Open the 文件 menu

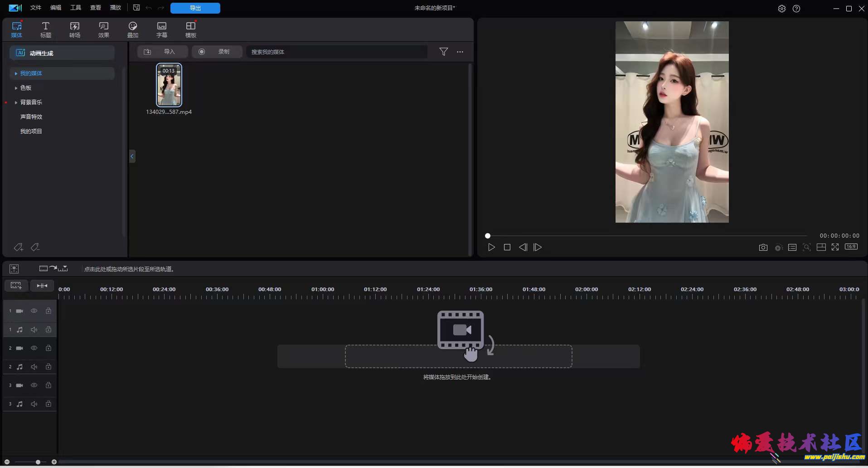point(36,8)
